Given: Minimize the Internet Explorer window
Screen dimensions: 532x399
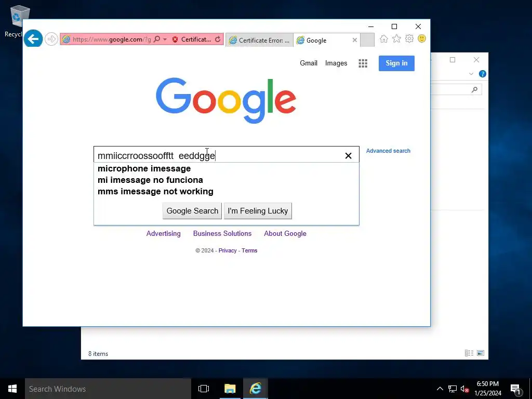Looking at the screenshot, I should (371, 26).
